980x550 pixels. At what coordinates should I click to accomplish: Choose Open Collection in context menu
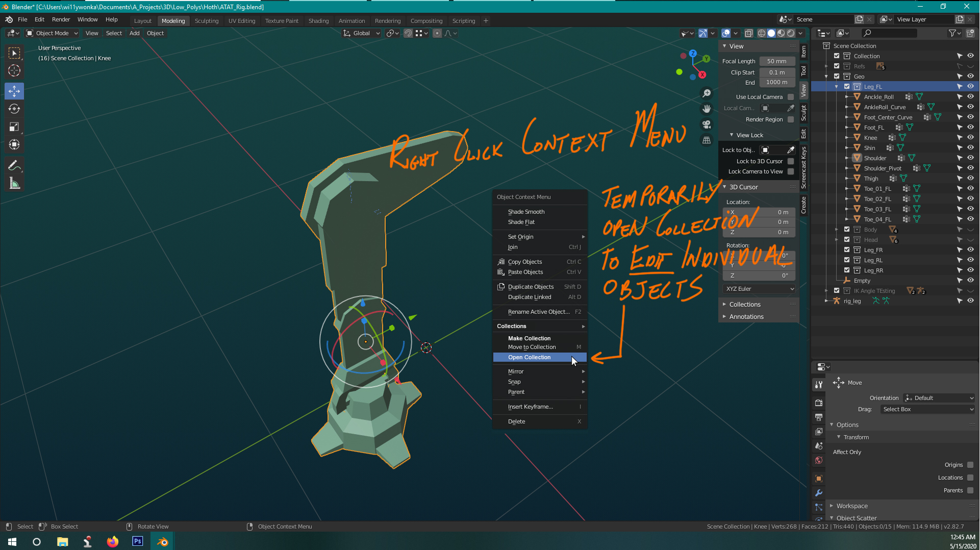coord(540,357)
